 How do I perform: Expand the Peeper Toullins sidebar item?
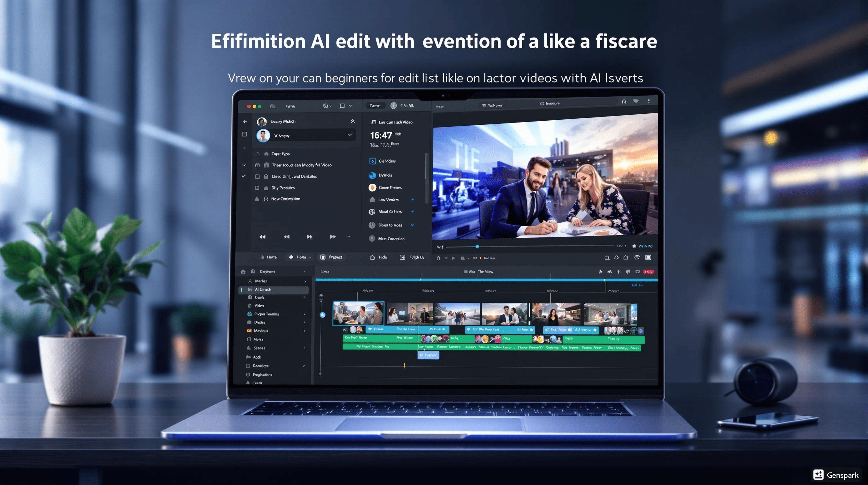click(305, 314)
